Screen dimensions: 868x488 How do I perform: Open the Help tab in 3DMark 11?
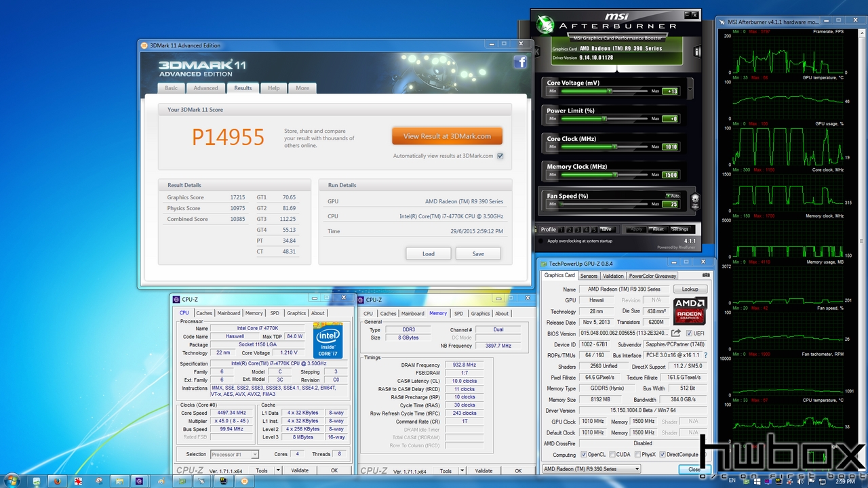click(273, 88)
